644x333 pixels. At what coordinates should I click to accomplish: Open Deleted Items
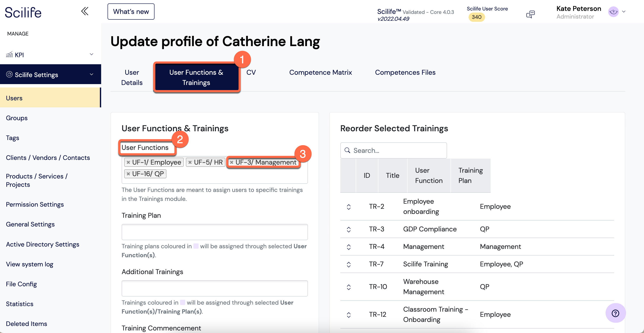tap(26, 323)
